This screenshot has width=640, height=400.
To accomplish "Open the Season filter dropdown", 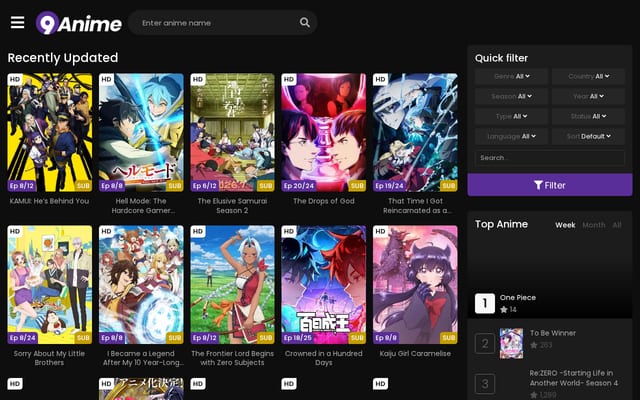I will coord(511,96).
